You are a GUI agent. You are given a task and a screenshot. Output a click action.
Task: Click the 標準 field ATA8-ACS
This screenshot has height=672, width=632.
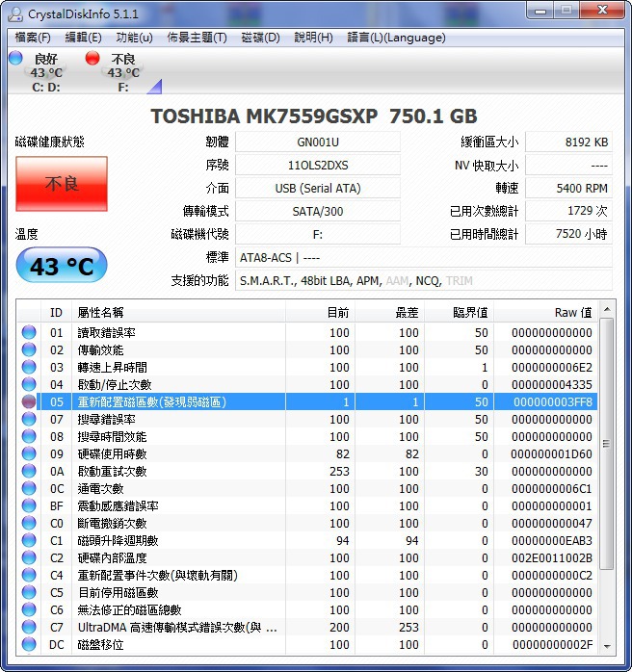pos(424,258)
